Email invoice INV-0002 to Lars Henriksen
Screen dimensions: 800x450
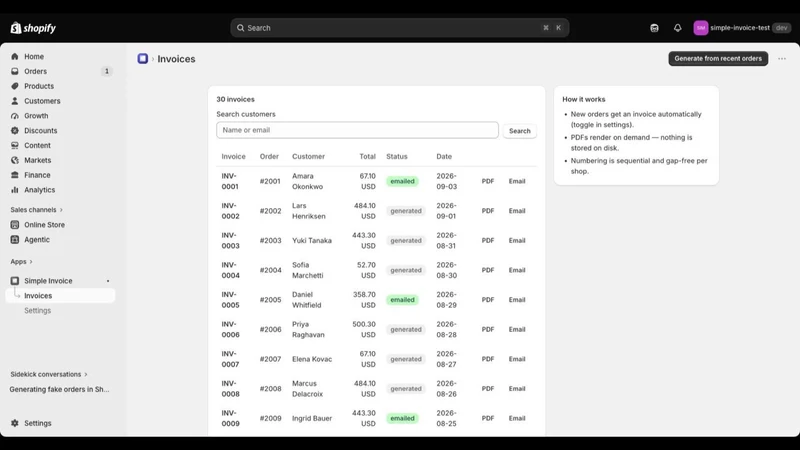click(517, 211)
